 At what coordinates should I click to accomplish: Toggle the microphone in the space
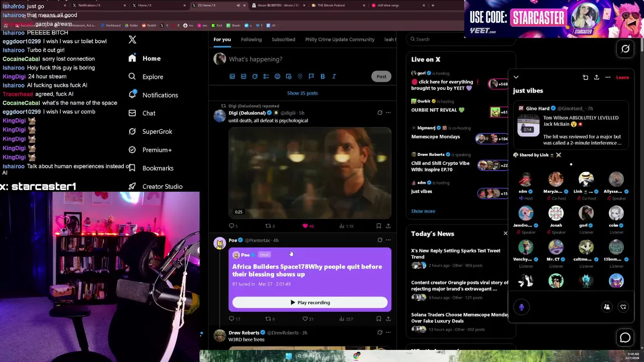coord(522,307)
